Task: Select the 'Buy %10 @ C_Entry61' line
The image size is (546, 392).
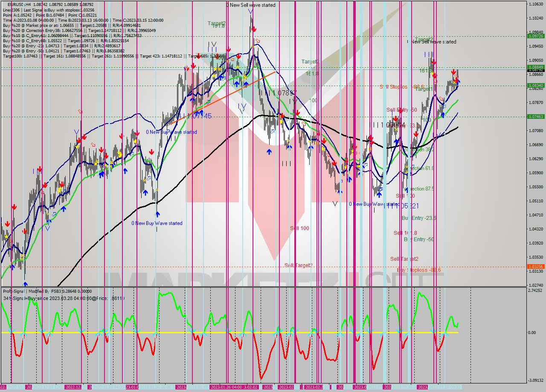Action: [x=72, y=36]
